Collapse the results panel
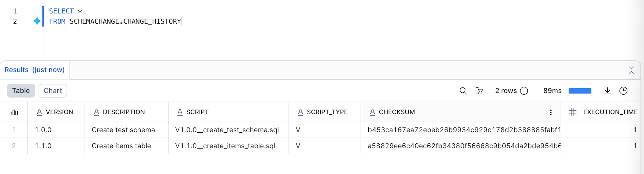This screenshot has height=174, width=644. [631, 70]
